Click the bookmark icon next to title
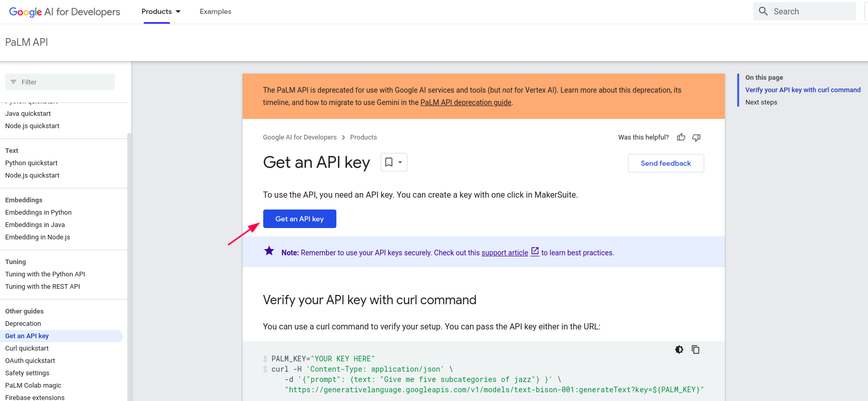This screenshot has width=868, height=401. click(x=389, y=162)
